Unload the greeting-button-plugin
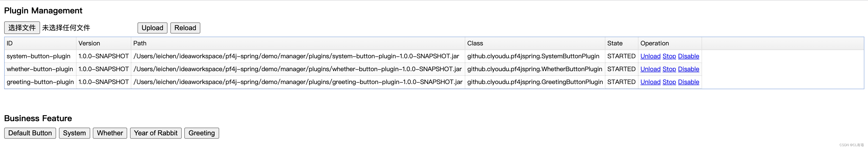This screenshot has width=868, height=149. click(x=650, y=82)
